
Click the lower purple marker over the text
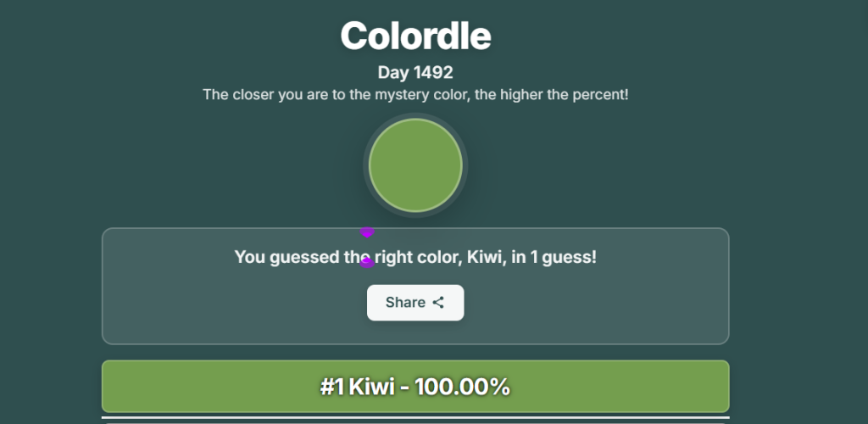(367, 263)
